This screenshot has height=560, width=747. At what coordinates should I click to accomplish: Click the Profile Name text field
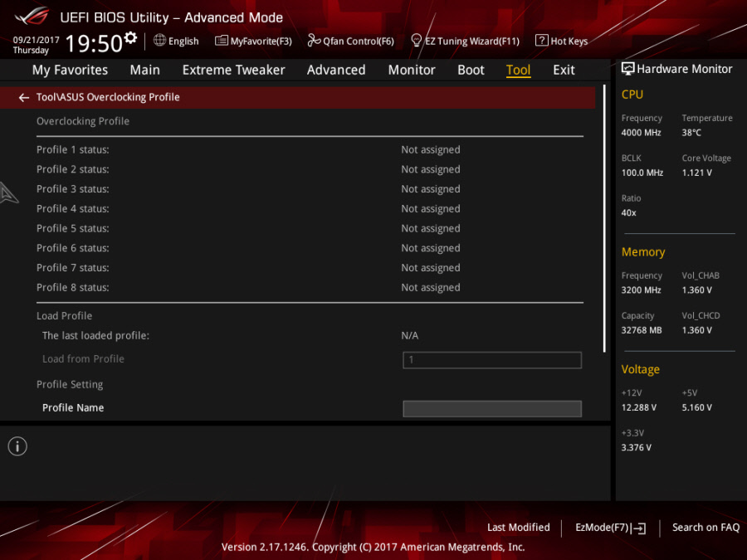pos(492,408)
